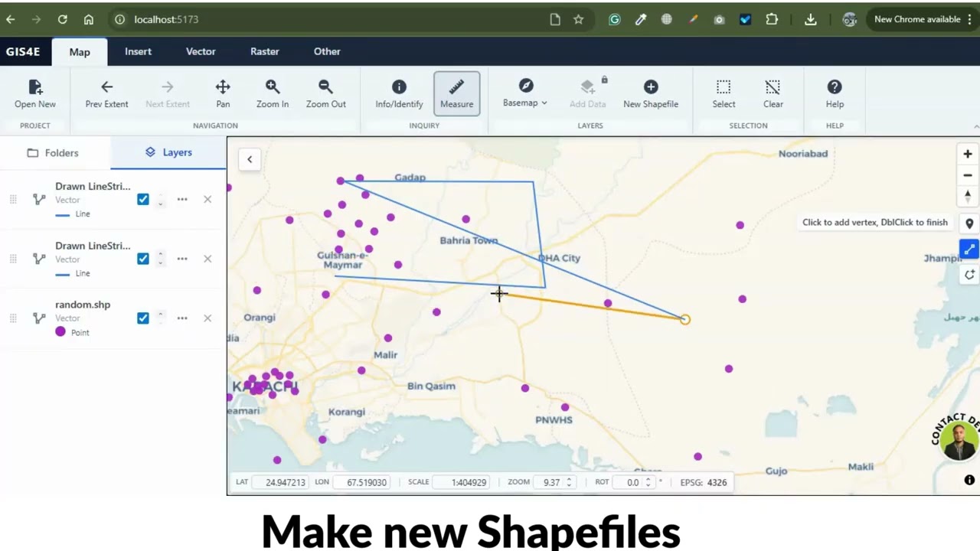Viewport: 980px width, 551px height.
Task: Open the Help panel
Action: [x=835, y=94]
